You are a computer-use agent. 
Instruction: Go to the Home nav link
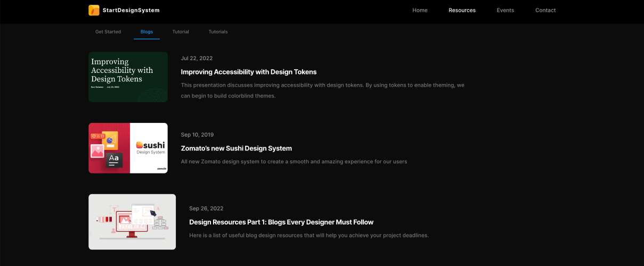pos(420,10)
